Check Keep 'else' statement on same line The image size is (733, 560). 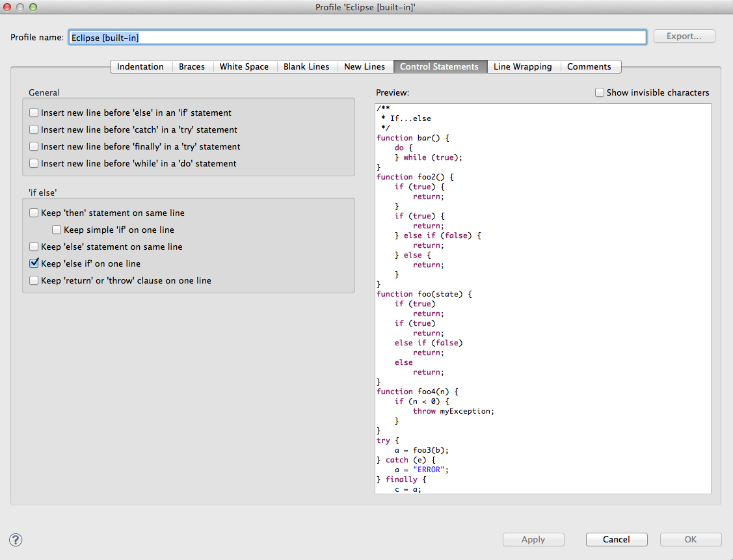pyautogui.click(x=34, y=247)
